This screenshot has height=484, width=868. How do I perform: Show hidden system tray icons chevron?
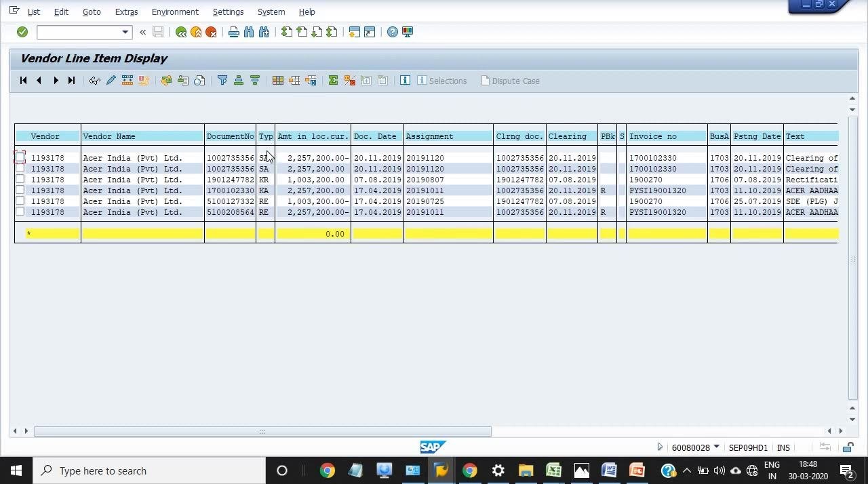687,470
